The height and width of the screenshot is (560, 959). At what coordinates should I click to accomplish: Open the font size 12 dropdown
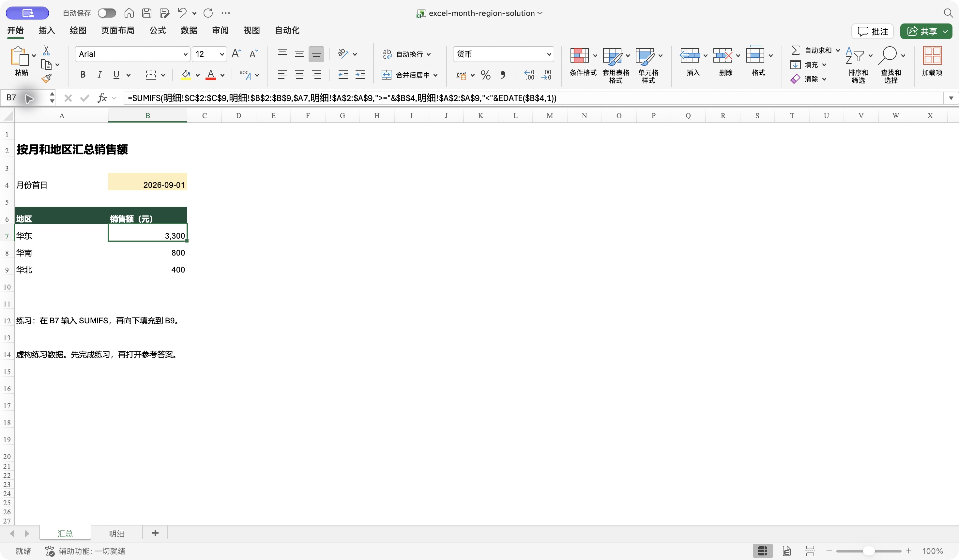[222, 54]
